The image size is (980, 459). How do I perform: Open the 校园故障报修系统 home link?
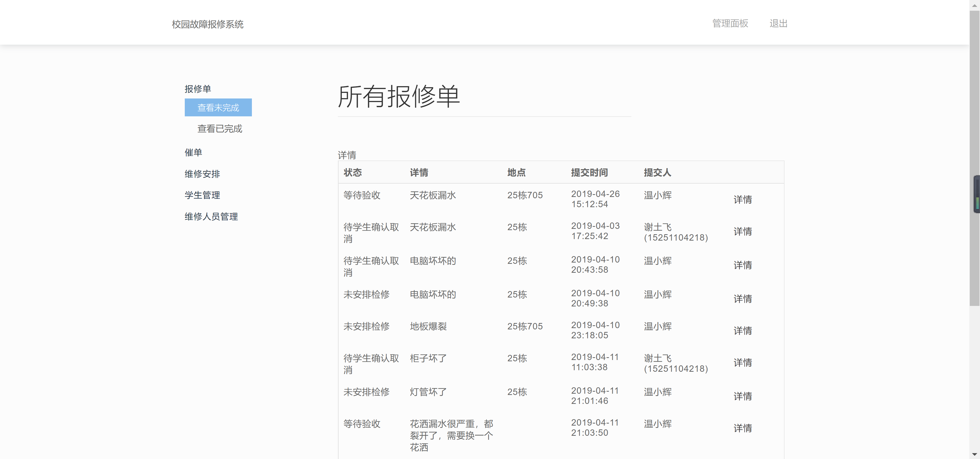click(207, 24)
